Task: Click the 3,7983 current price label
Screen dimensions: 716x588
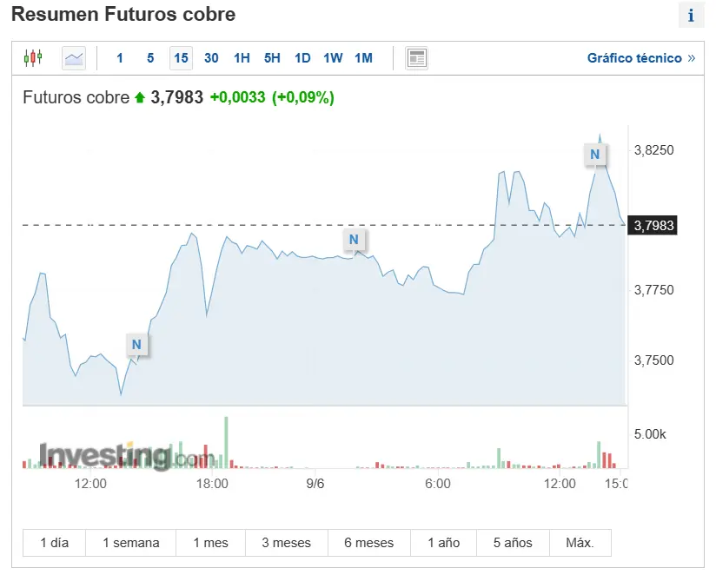Action: tap(654, 226)
